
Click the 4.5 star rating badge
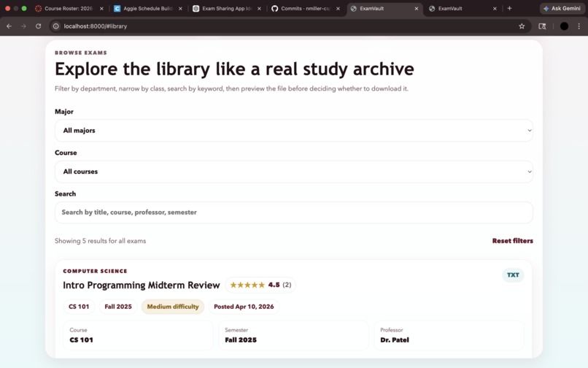(260, 285)
